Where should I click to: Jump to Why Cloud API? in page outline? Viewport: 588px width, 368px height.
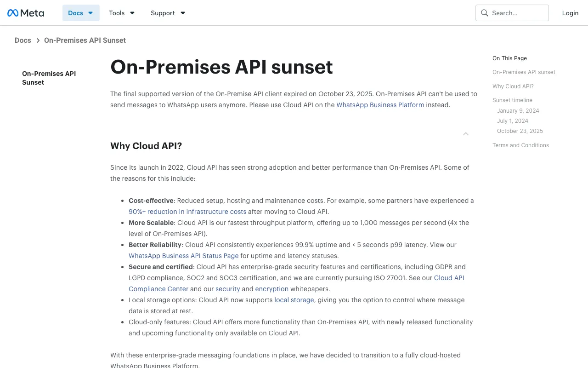point(513,86)
